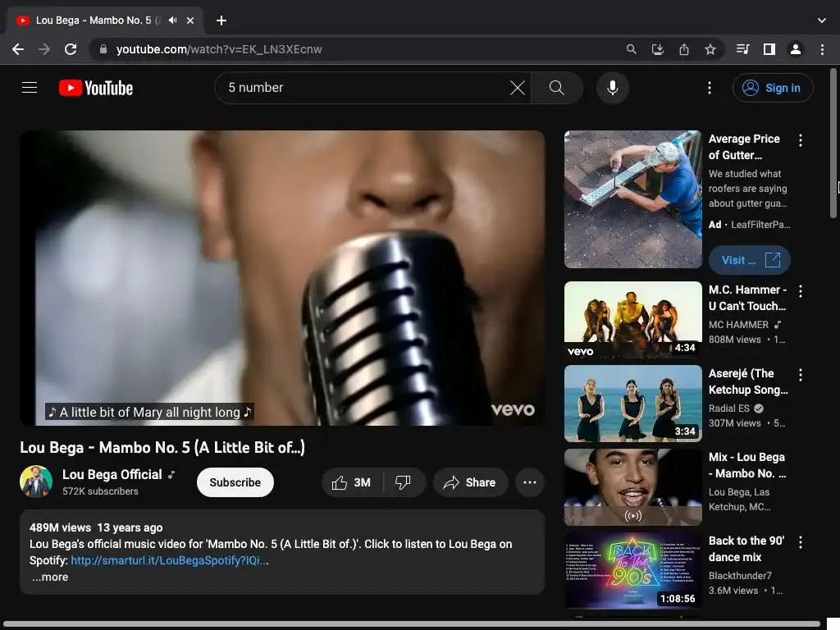Click the Average Price of Gutter ad title
This screenshot has width=840, height=630.
point(744,147)
